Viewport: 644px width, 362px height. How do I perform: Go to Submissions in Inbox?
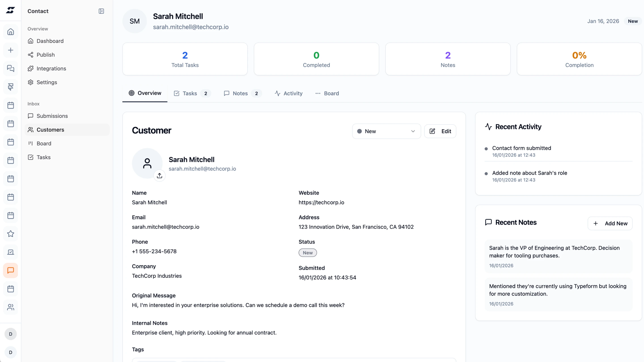(x=52, y=116)
